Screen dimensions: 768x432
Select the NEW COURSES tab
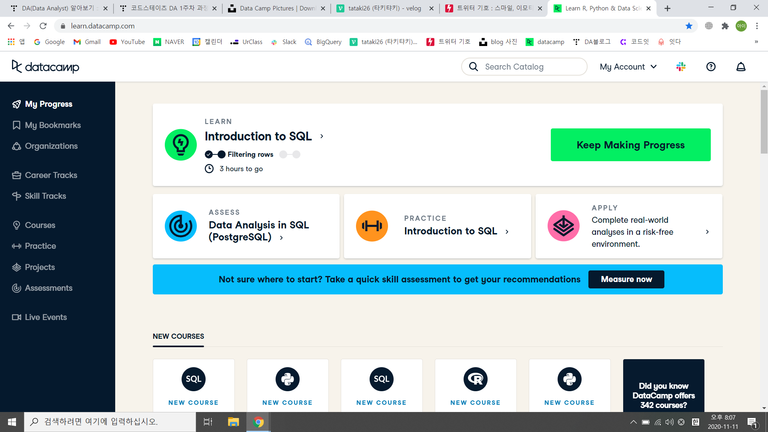[178, 336]
